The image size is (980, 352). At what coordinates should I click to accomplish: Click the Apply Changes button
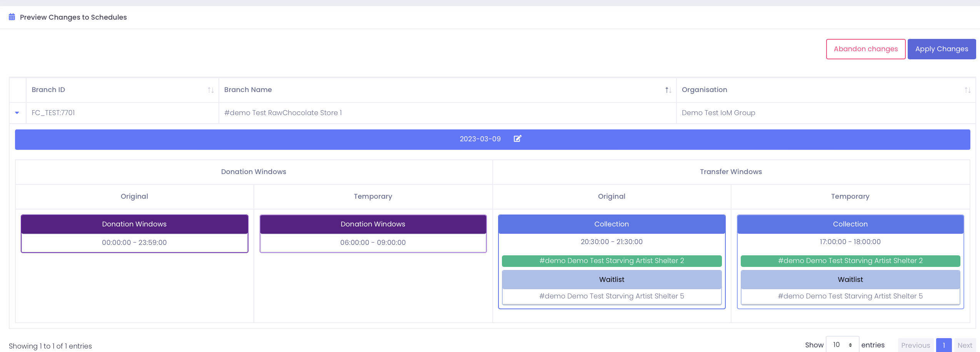click(x=941, y=49)
